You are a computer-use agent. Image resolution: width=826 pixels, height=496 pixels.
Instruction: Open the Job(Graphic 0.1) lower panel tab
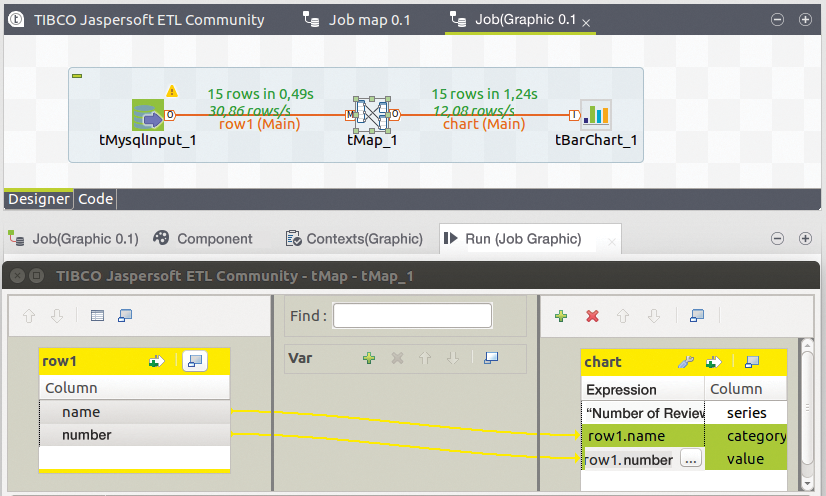(x=74, y=239)
